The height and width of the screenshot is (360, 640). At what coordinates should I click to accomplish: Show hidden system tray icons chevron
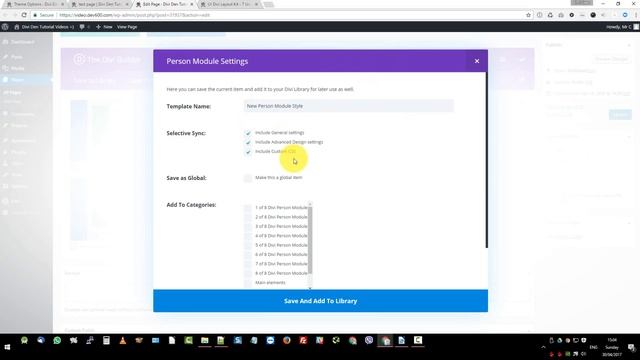(x=543, y=347)
